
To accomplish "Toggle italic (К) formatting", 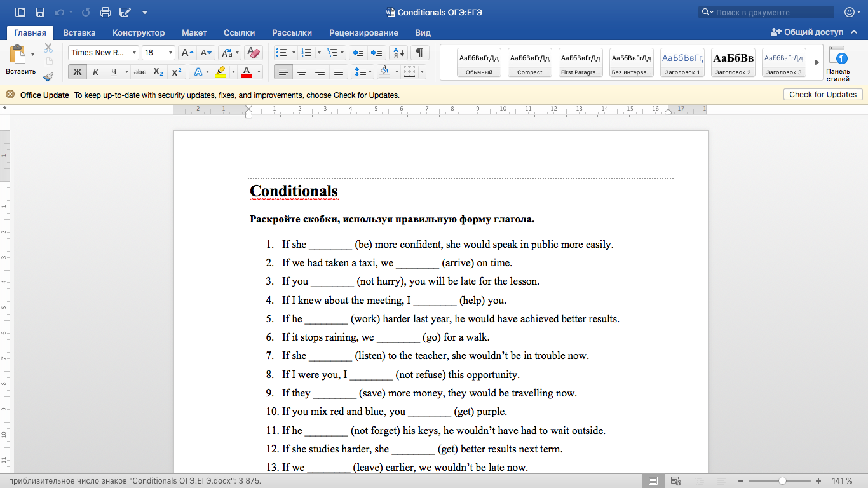I will pyautogui.click(x=95, y=72).
